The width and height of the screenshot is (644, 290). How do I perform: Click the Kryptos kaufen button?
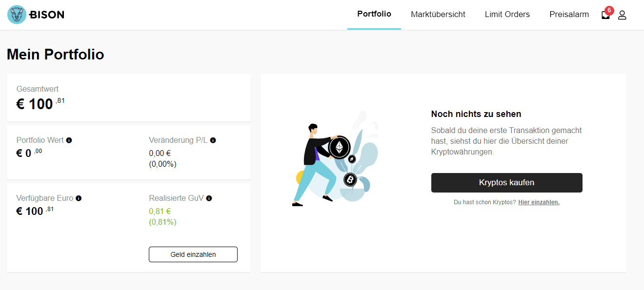point(507,183)
